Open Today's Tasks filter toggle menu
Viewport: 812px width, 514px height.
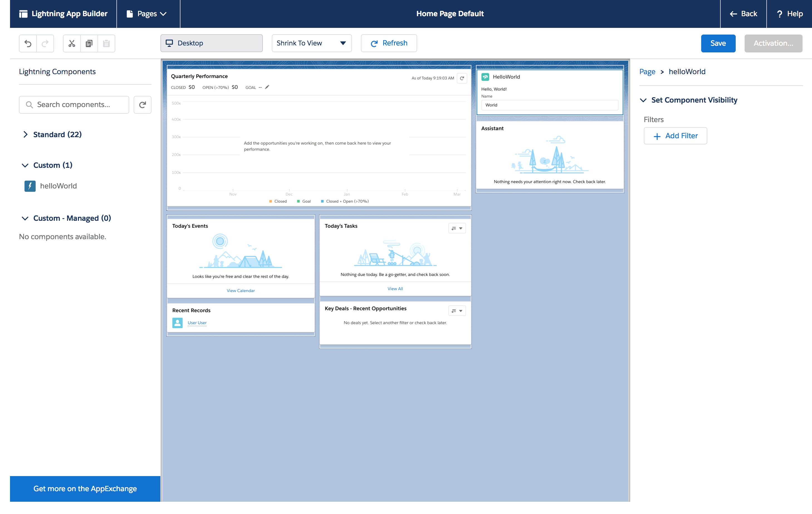point(457,228)
